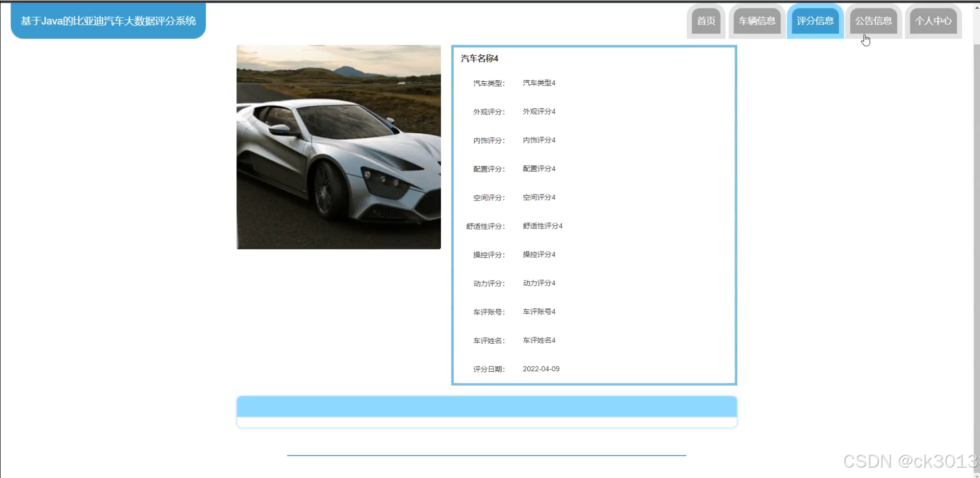Click the 操控评分4 value
980x478 pixels.
tap(539, 255)
